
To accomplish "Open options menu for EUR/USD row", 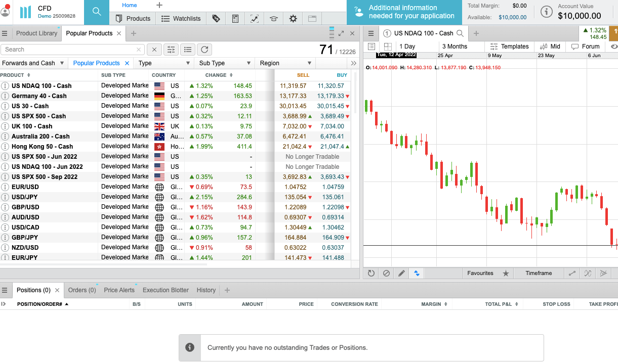I will (x=5, y=187).
